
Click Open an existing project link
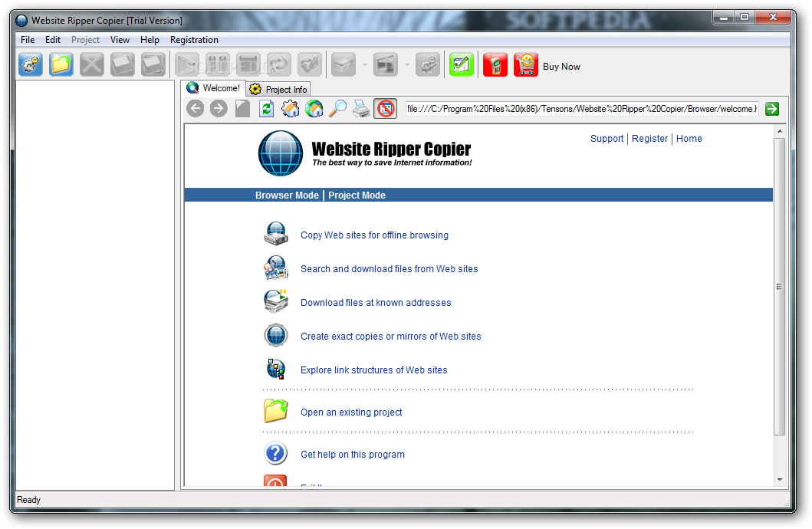(x=351, y=412)
